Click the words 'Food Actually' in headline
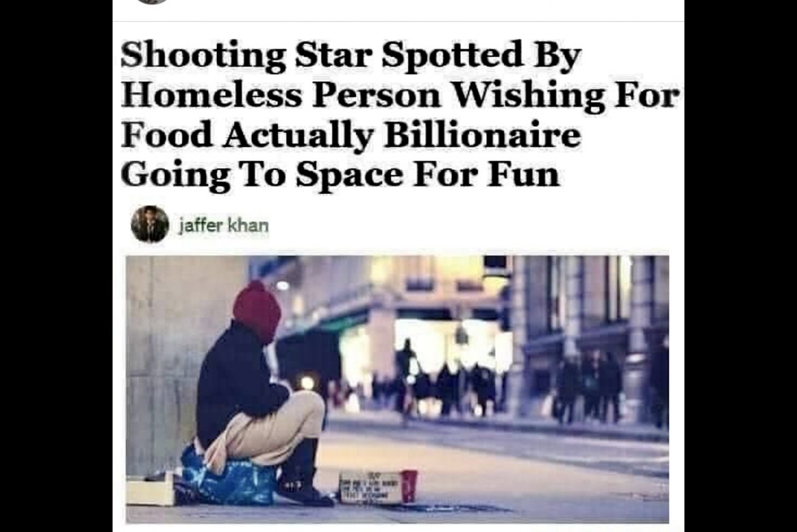Viewport: 797px width, 532px height. coord(247,135)
